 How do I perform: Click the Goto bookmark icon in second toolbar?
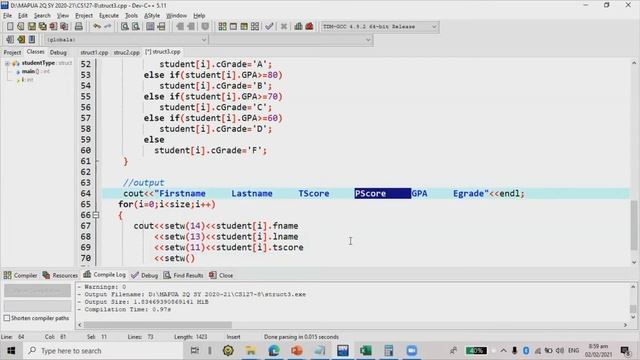click(x=32, y=40)
